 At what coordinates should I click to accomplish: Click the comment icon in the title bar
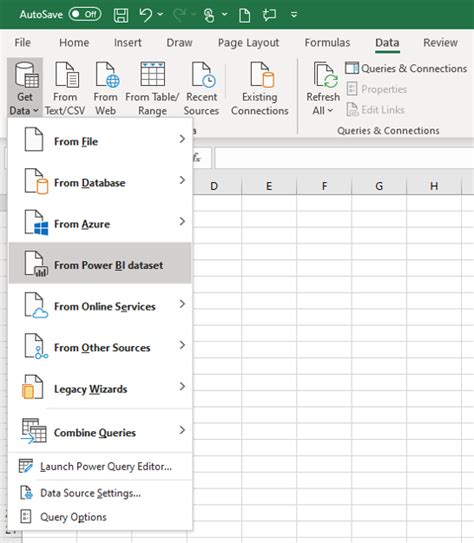(x=269, y=15)
